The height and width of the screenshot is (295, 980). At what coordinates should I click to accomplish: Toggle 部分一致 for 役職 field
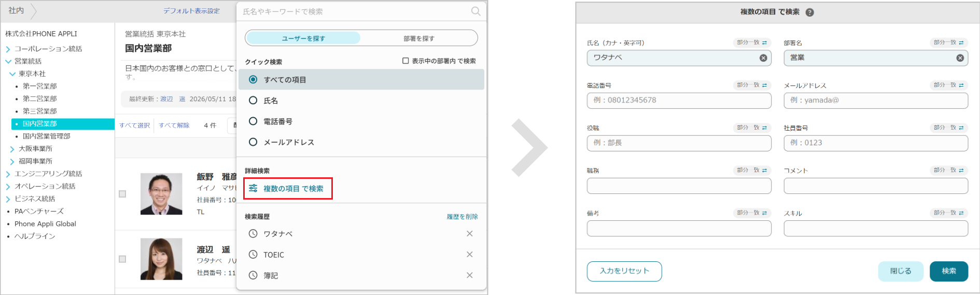coord(752,128)
